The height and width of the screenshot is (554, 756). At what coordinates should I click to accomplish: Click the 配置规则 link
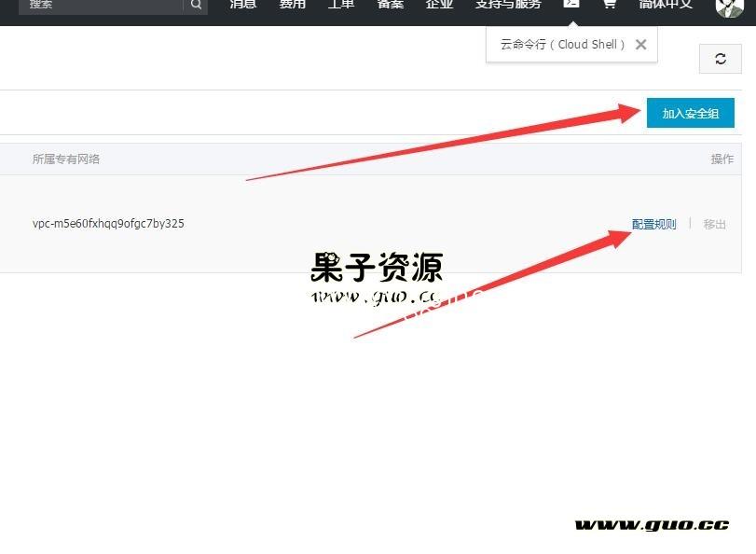pos(653,224)
